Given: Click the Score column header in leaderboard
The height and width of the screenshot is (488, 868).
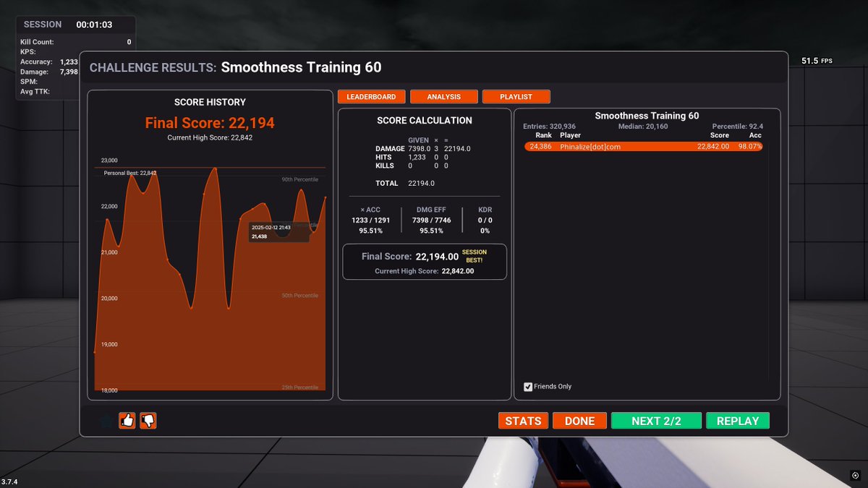Looking at the screenshot, I should (x=720, y=135).
